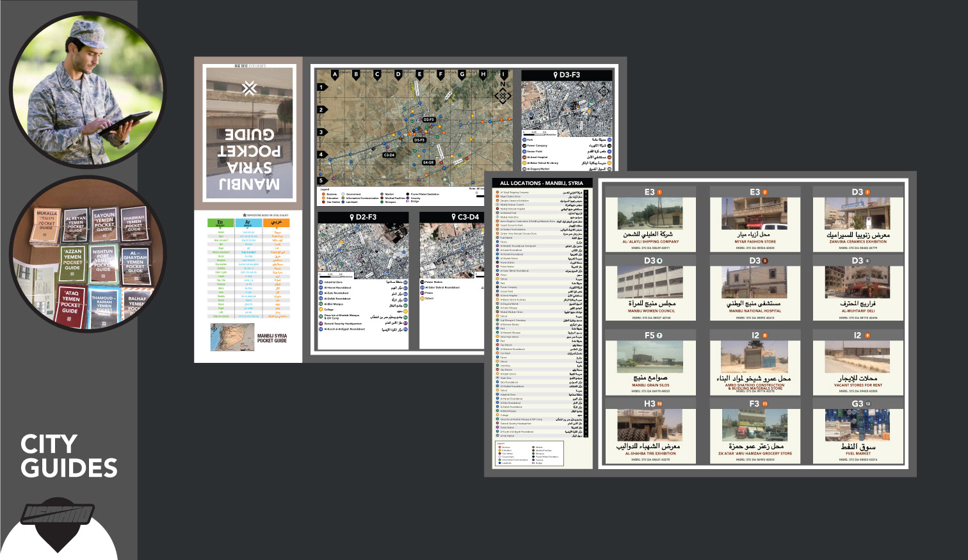Click the D3-F3 satellite inset map
Screen dimensions: 968x560
[567, 108]
